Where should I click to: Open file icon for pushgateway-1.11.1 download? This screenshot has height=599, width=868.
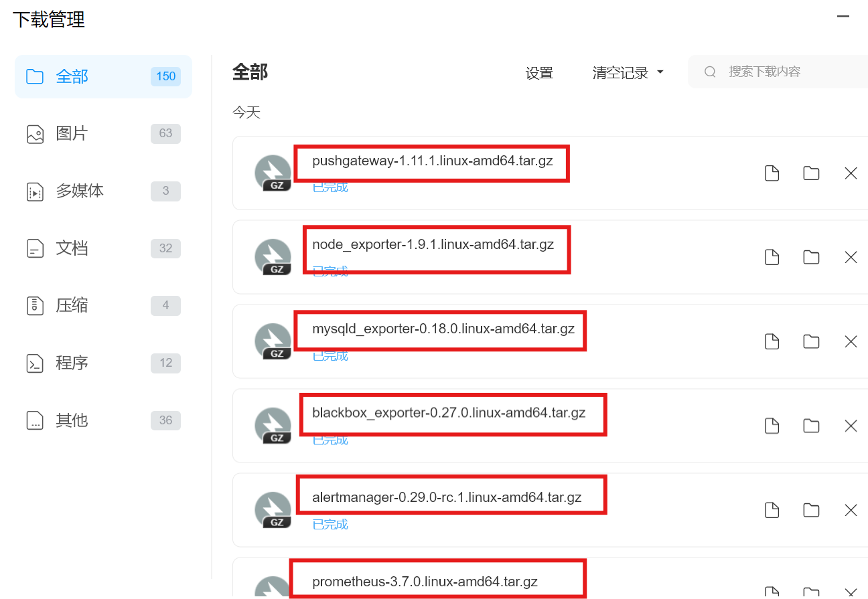[772, 173]
